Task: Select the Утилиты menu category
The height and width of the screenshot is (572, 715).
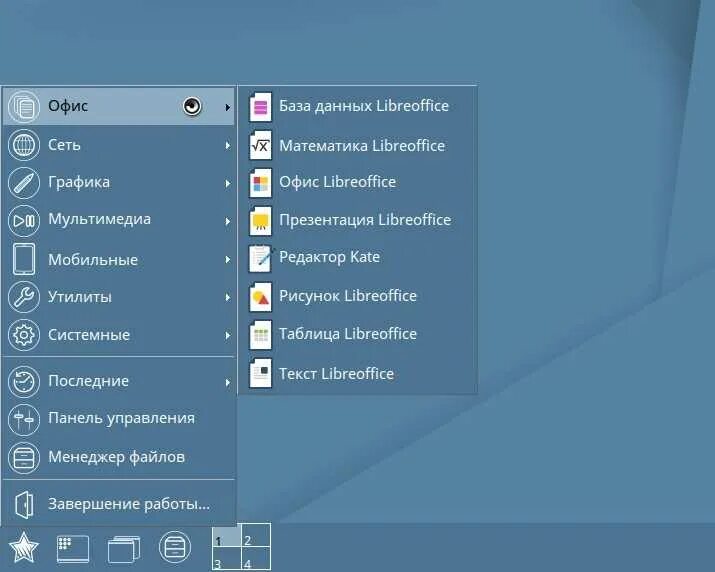Action: (119, 297)
